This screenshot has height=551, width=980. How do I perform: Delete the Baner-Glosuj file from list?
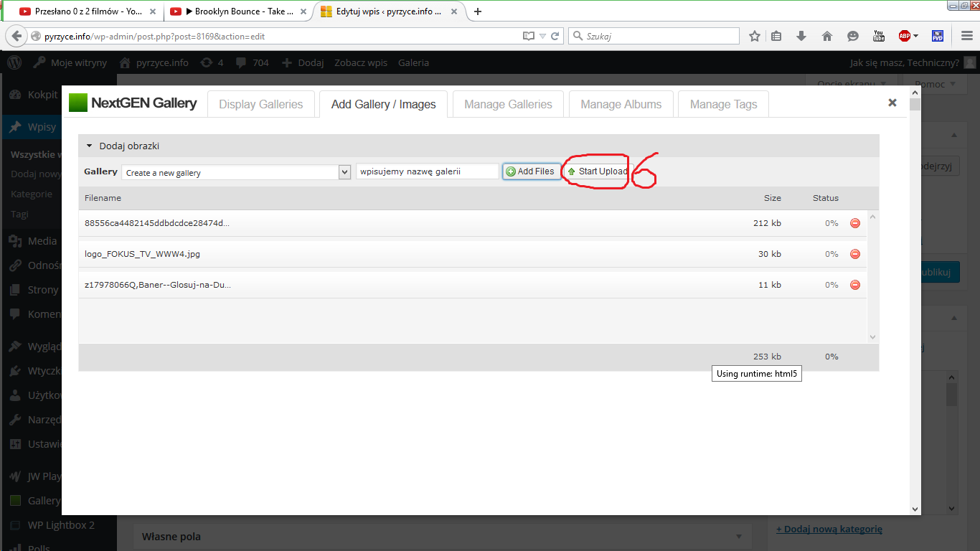click(x=854, y=285)
